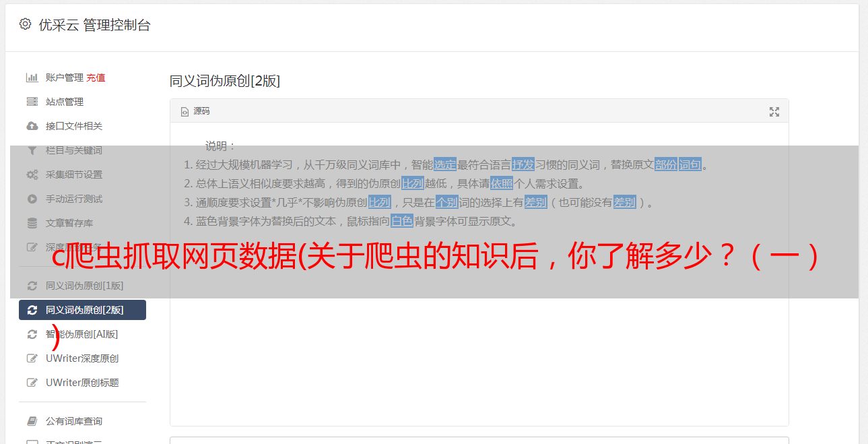
Task: Click the 接口文件相关 cloud upload icon
Action: click(x=32, y=126)
